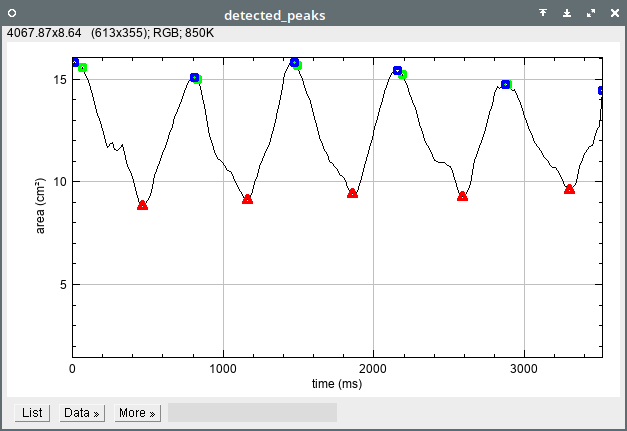The height and width of the screenshot is (431, 627).
Task: Click the blue peak marker near 2900 ms
Action: [x=505, y=84]
